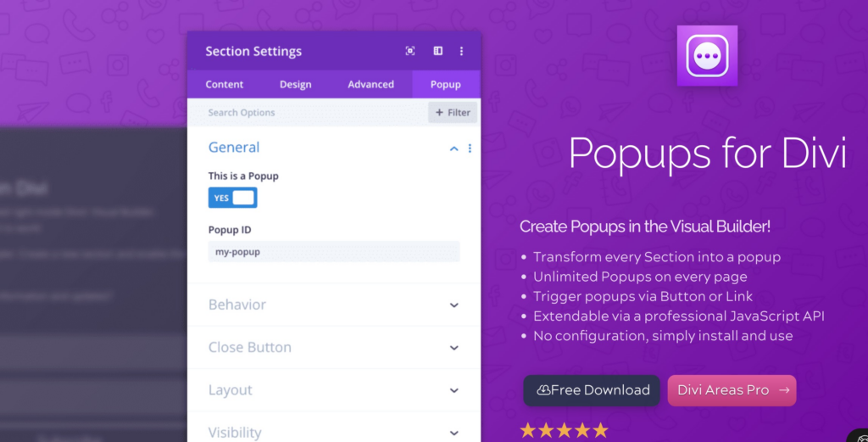The height and width of the screenshot is (442, 868).
Task: Toggle the This is a Popup switch
Action: 232,198
